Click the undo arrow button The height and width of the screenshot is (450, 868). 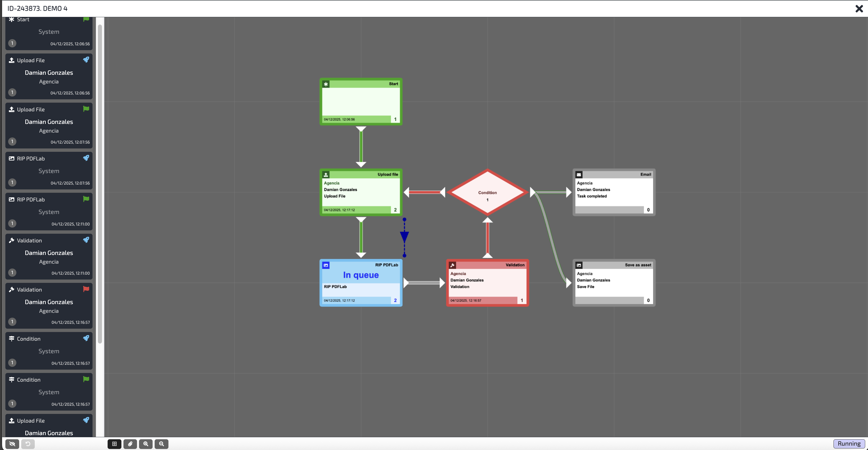coord(28,444)
